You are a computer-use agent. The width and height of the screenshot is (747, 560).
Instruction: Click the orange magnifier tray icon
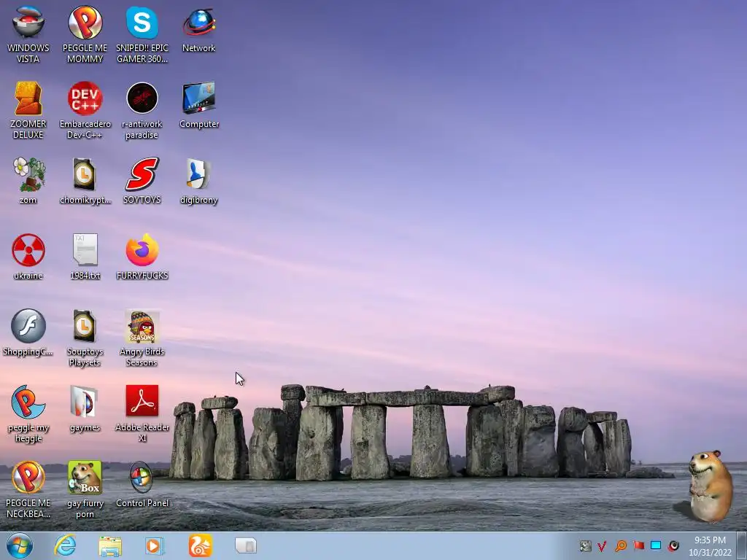(x=620, y=546)
